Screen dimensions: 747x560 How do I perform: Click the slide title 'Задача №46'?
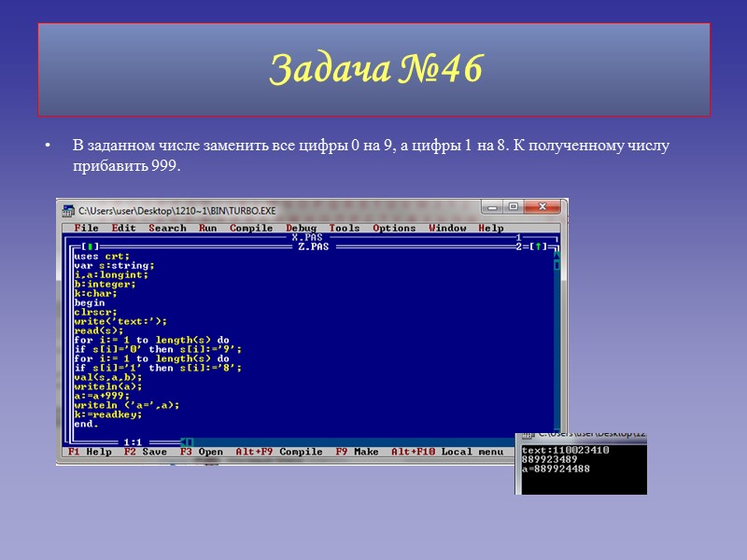pos(376,69)
